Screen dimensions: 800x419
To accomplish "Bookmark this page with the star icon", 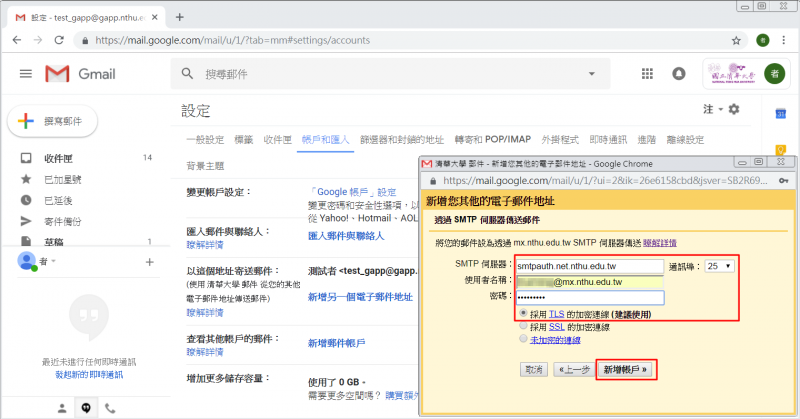I will tap(736, 41).
